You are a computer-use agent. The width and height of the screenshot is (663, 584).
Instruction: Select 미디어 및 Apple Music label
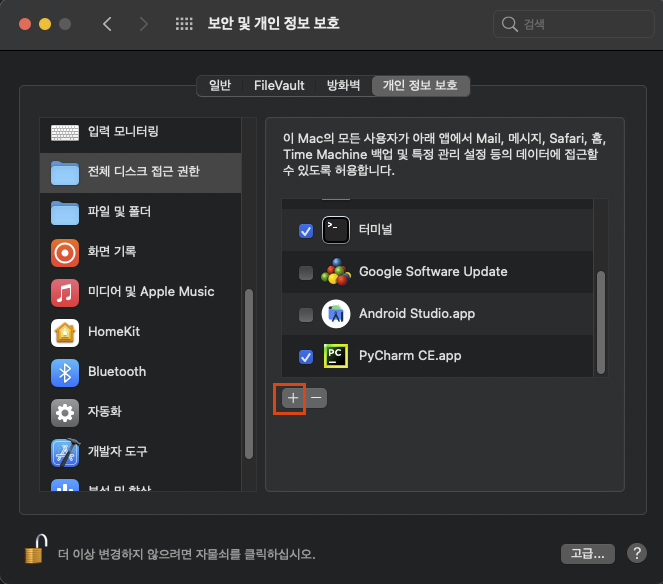tap(151, 291)
